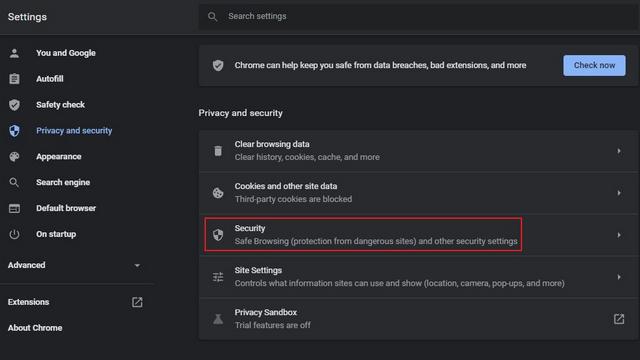Click the Default browser window icon
Viewport: 640px width, 360px height.
[14, 209]
